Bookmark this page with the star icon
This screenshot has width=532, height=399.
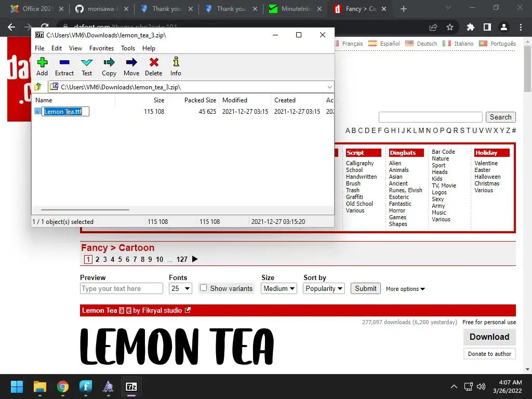coord(450,27)
